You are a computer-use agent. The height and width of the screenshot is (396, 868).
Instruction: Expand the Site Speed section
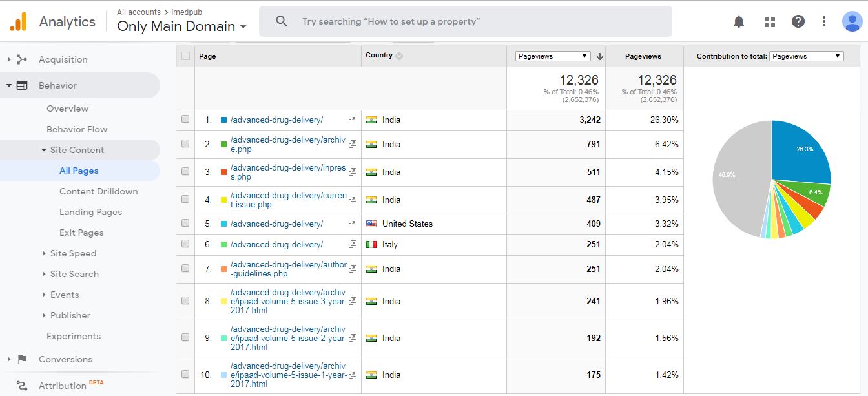pos(73,253)
